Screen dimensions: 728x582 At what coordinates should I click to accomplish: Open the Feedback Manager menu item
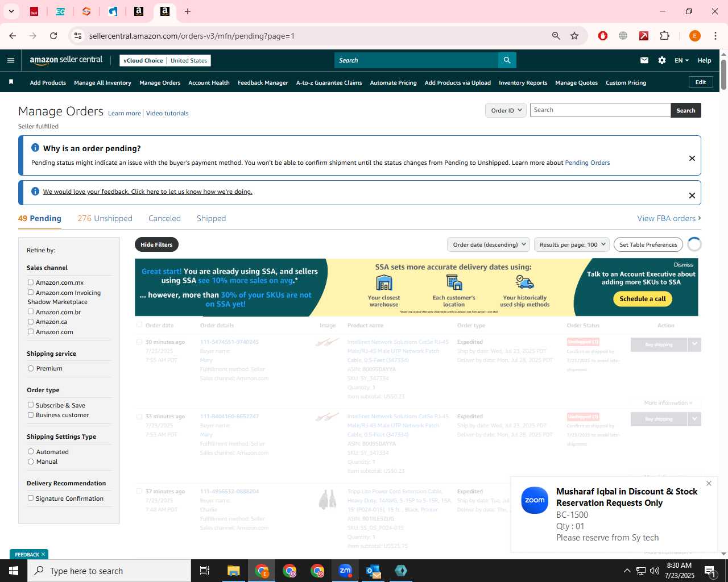pyautogui.click(x=263, y=83)
